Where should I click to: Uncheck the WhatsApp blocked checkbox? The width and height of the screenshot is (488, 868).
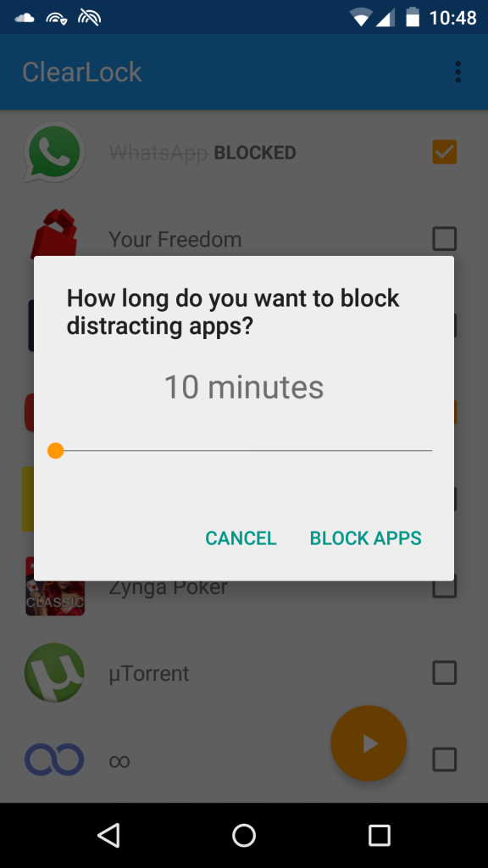[444, 153]
